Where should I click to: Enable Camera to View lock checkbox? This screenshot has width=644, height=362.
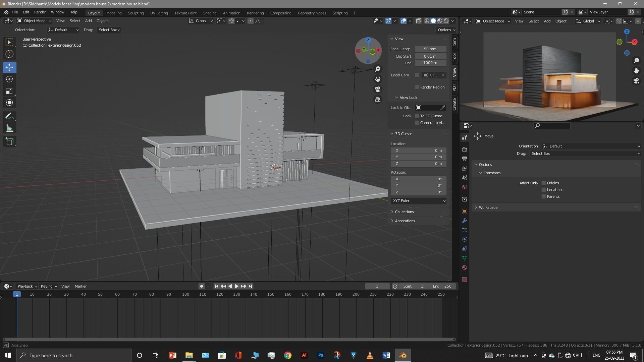point(417,123)
